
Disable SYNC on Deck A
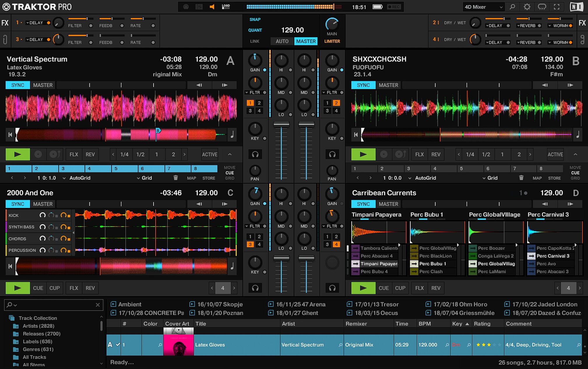18,85
